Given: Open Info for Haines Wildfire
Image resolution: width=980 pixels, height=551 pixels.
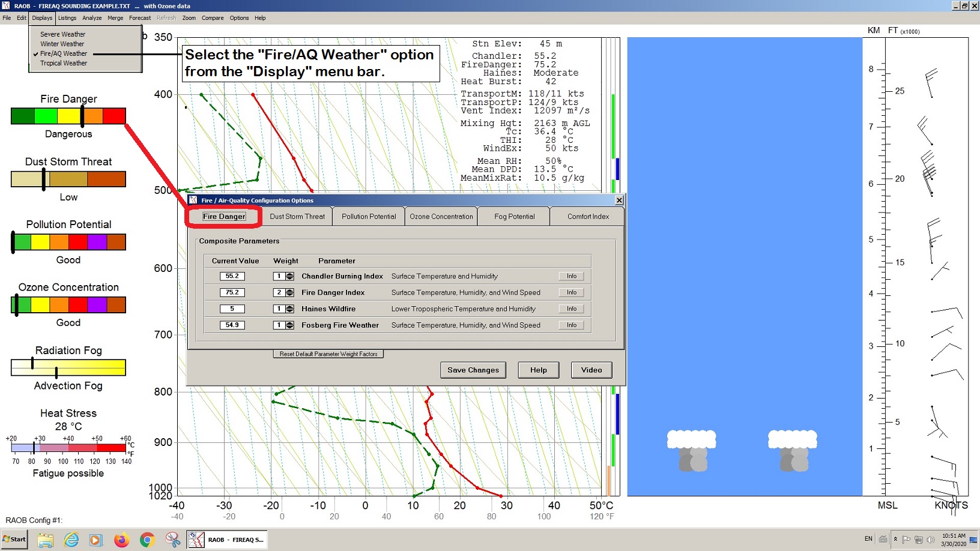Looking at the screenshot, I should tap(572, 309).
